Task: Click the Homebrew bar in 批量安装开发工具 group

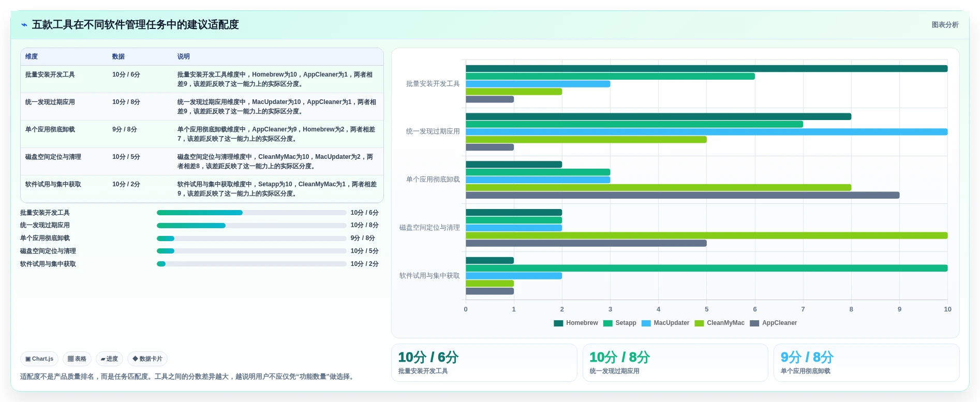Action: click(707, 68)
